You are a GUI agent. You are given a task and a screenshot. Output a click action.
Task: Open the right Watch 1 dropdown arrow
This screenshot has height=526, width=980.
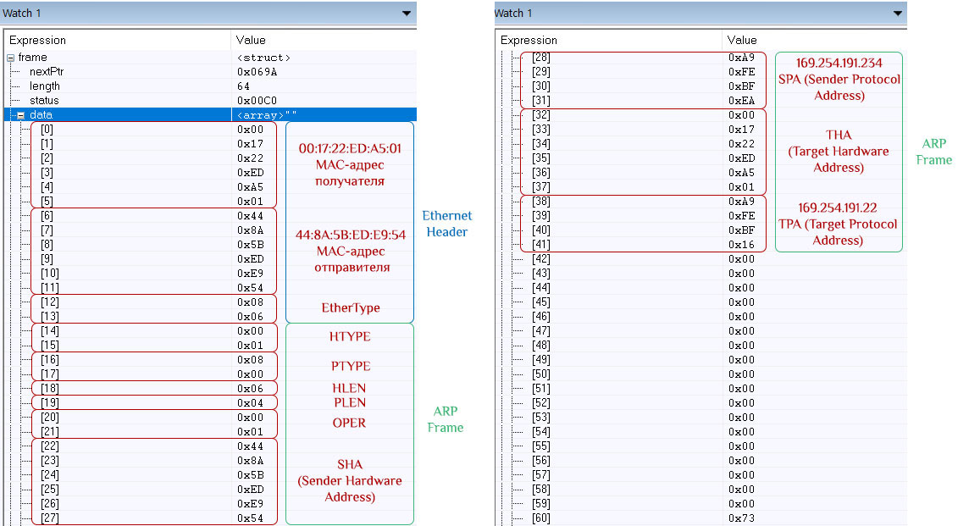(x=896, y=13)
